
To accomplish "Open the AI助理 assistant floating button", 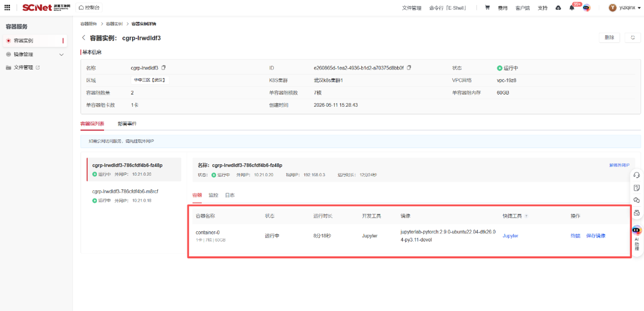I will click(637, 238).
